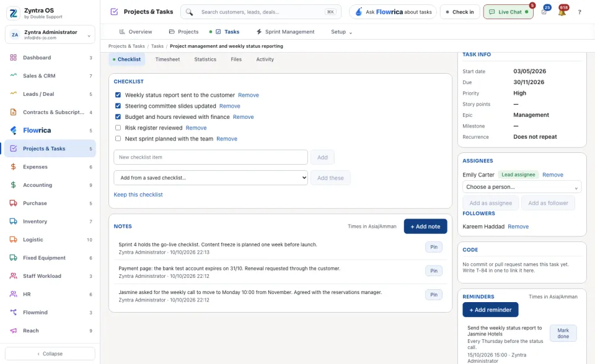This screenshot has height=364, width=595.
Task: Open Contracts & Subscriptions document icon
Action: pos(13,112)
